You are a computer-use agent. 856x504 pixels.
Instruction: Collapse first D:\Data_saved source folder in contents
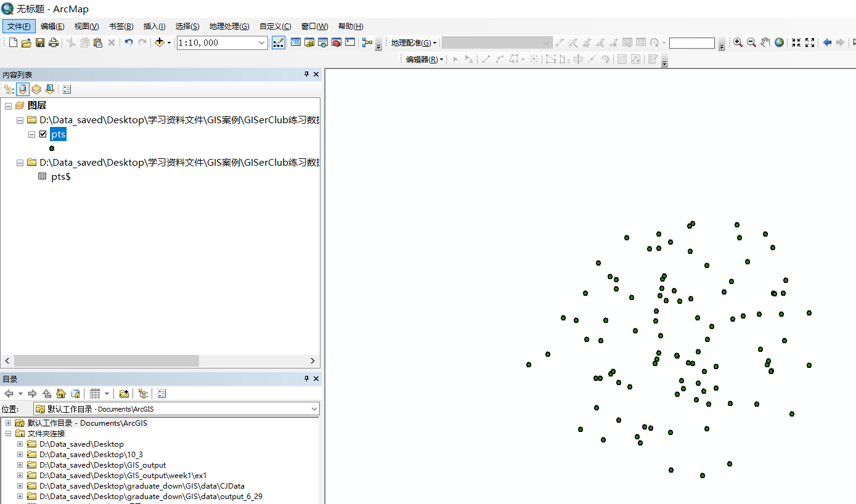(x=20, y=120)
